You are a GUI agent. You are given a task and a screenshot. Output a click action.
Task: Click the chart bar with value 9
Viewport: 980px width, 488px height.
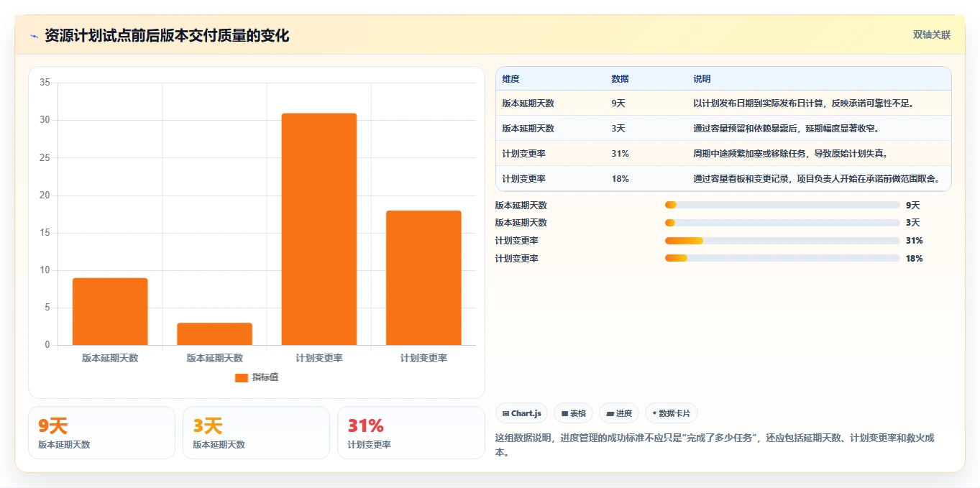[x=110, y=311]
